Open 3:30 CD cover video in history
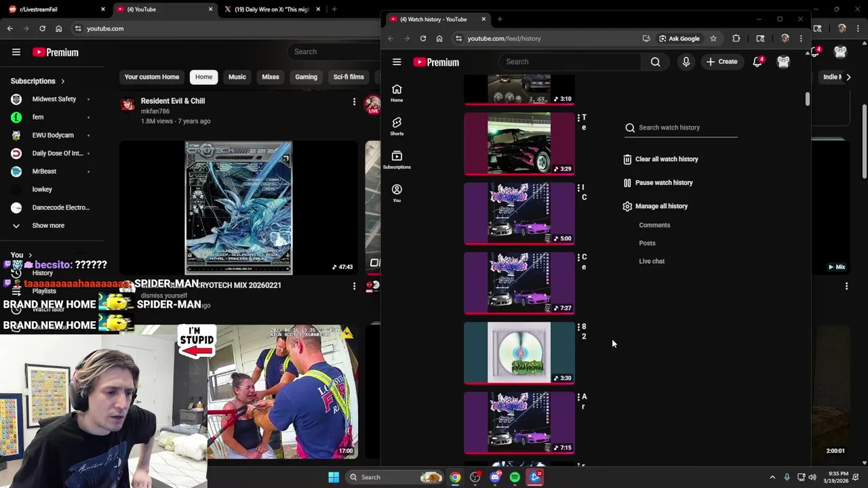868x488 pixels. click(519, 353)
